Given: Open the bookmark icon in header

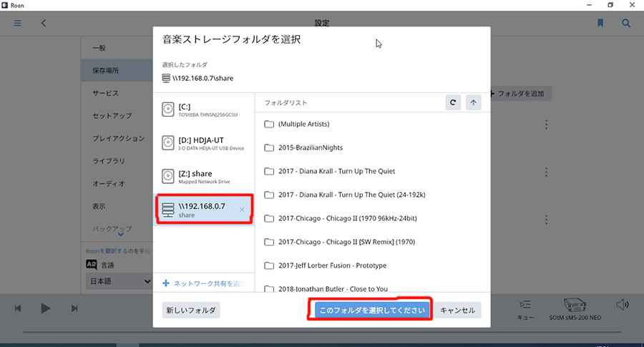Looking at the screenshot, I should tap(600, 23).
